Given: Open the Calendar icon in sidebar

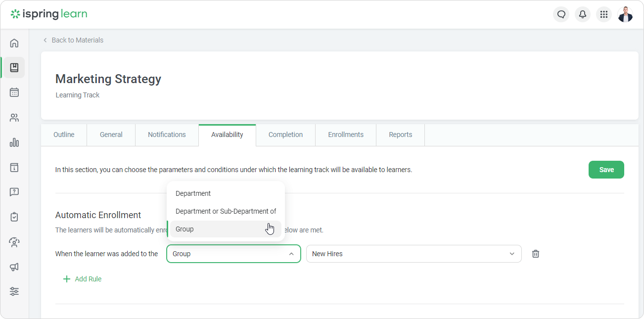Looking at the screenshot, I should 14,92.
